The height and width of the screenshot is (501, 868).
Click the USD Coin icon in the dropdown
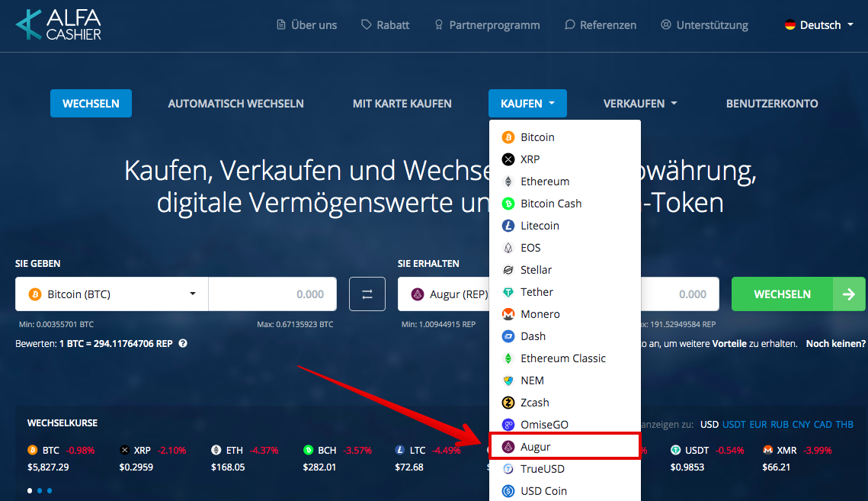coord(508,491)
